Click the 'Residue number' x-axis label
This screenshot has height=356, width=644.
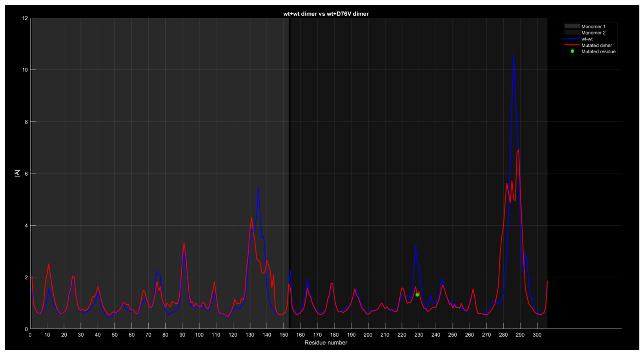326,343
